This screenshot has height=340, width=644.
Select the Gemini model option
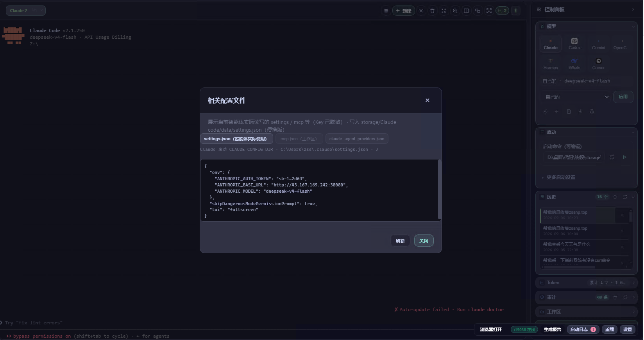click(x=598, y=44)
